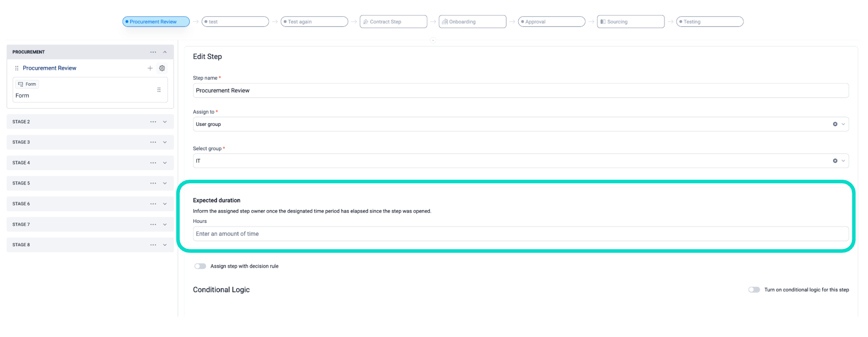Image resolution: width=868 pixels, height=337 pixels.
Task: Open three-dots menu for STAGE 2
Action: pos(153,122)
